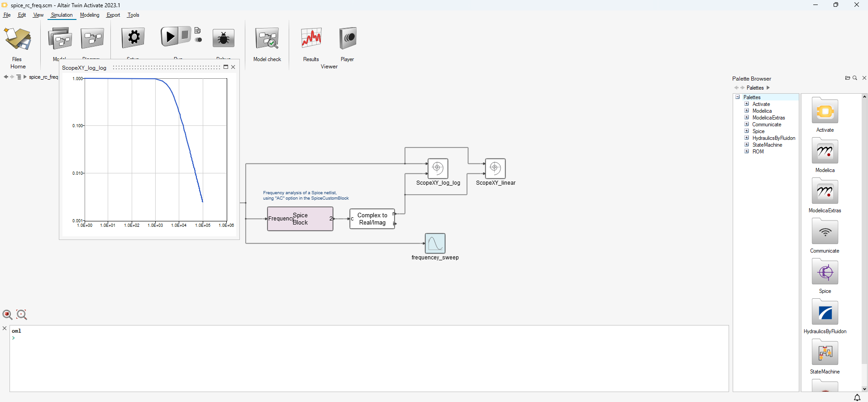Click the small log document icon beside Run
The width and height of the screenshot is (868, 402).
(x=198, y=30)
